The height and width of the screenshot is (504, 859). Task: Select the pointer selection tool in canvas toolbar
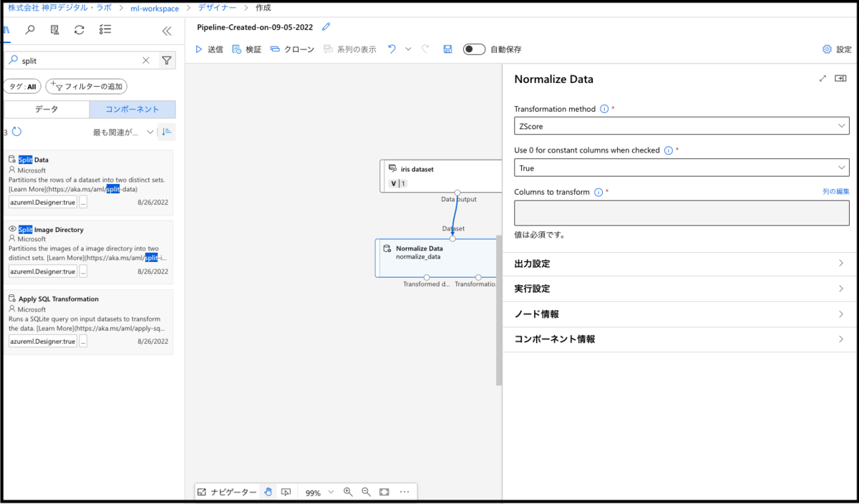pos(286,492)
